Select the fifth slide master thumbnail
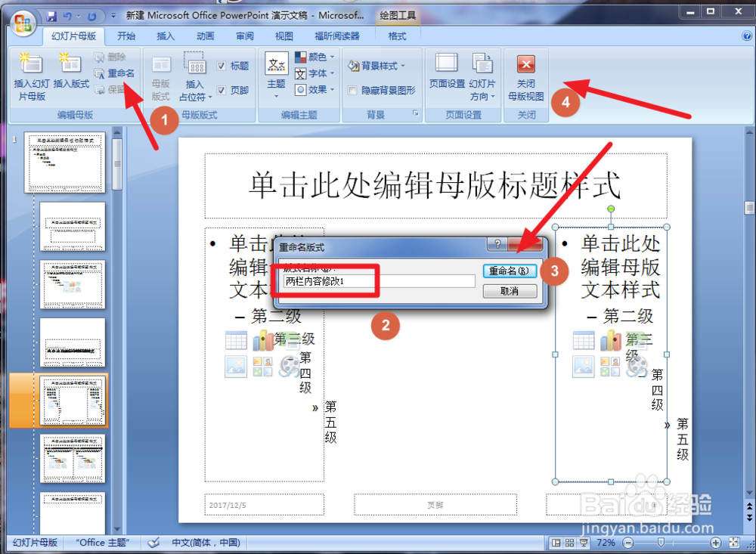Viewport: 756px width, 554px height. (73, 401)
